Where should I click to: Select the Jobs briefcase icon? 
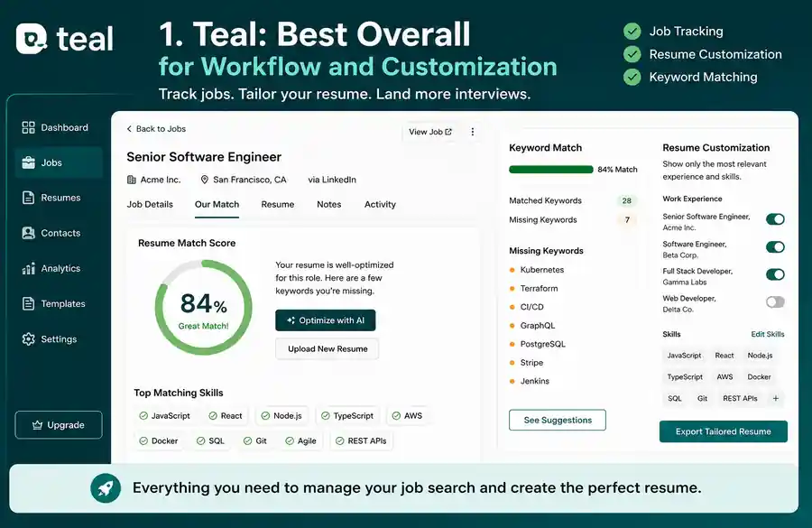(29, 162)
